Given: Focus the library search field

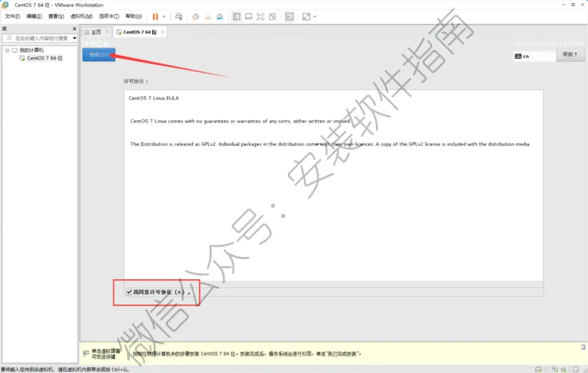Looking at the screenshot, I should coord(37,38).
